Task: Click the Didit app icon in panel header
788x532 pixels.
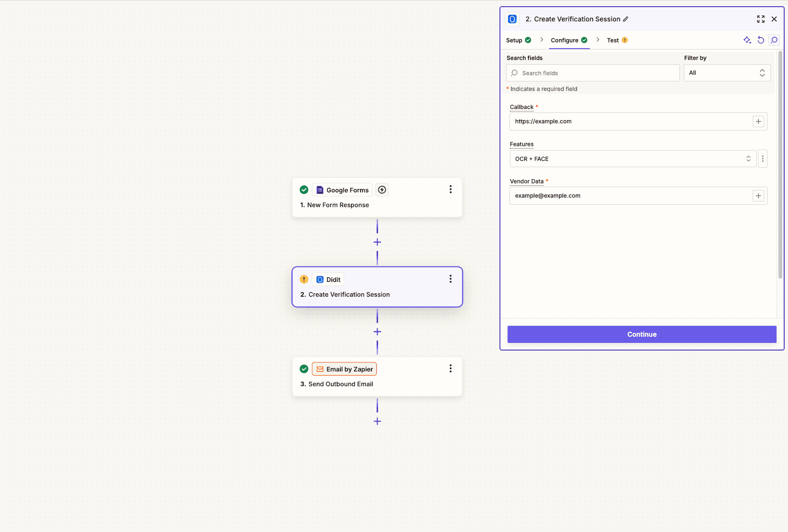Action: (x=512, y=19)
